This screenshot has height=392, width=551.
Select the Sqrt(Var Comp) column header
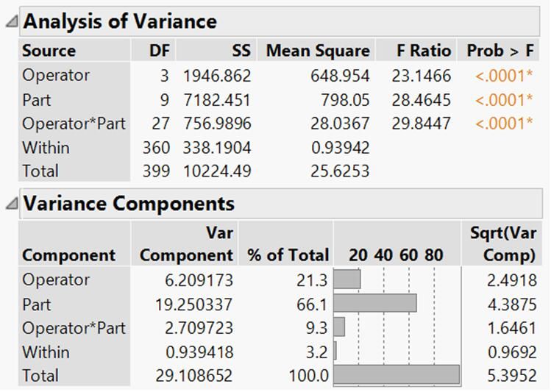click(x=502, y=243)
